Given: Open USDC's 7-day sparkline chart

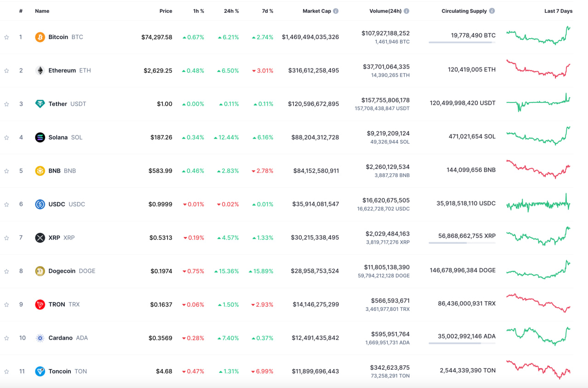Looking at the screenshot, I should tap(538, 203).
